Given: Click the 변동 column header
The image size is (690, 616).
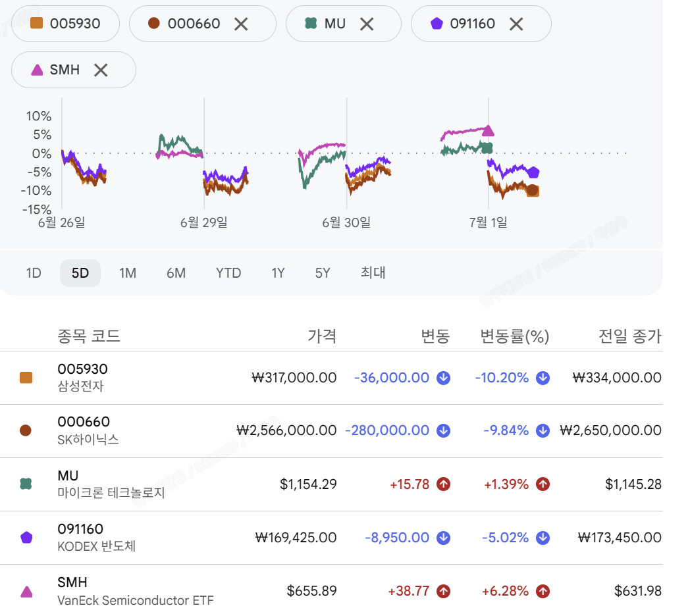Looking at the screenshot, I should (435, 336).
